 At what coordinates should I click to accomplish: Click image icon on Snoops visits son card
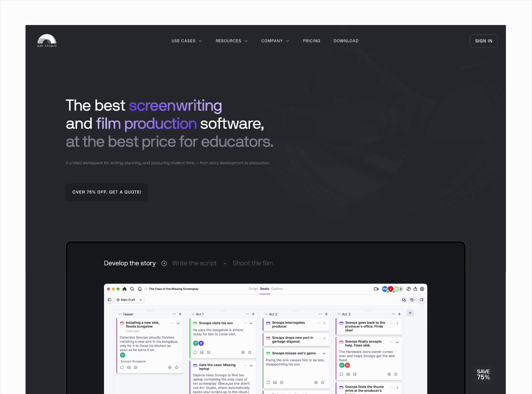[202, 352]
